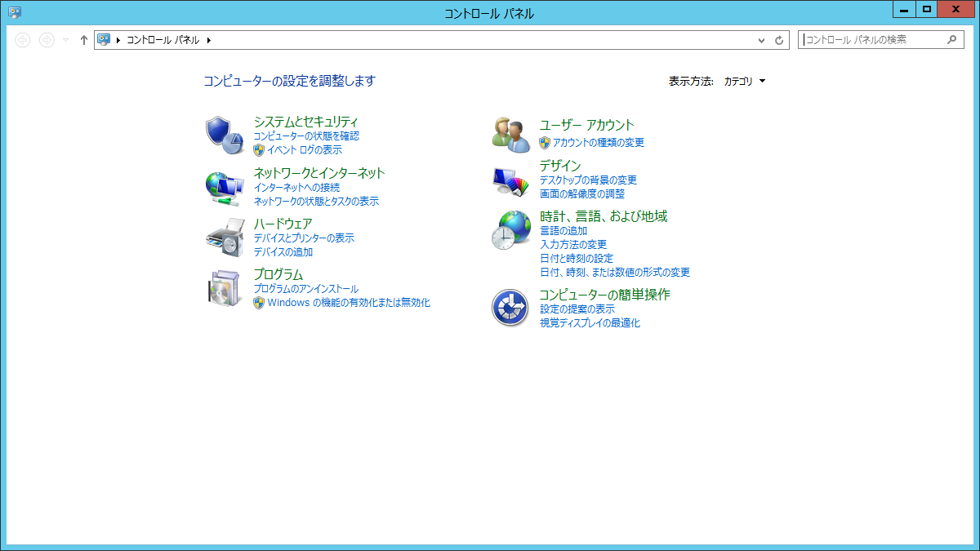Open the Clock, Language and Region icon
This screenshot has height=551, width=980.
click(x=511, y=231)
